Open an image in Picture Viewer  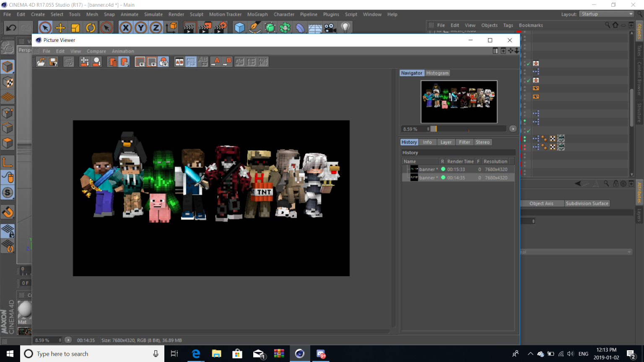[x=41, y=62]
